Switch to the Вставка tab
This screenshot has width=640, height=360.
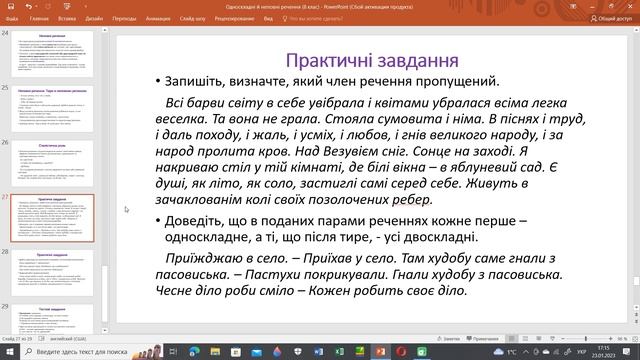tap(67, 19)
